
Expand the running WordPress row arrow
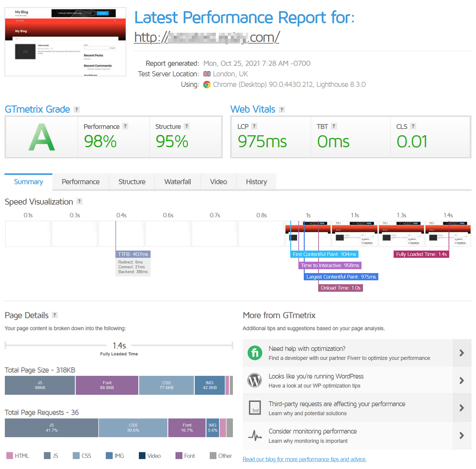[x=462, y=381]
